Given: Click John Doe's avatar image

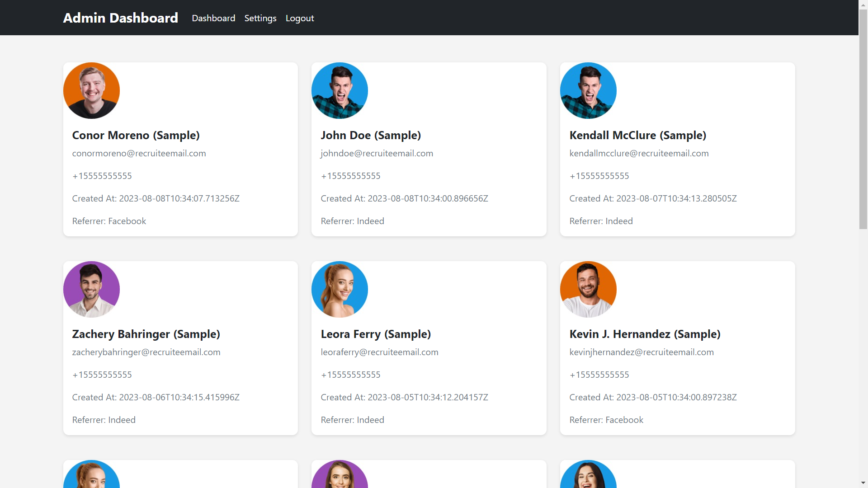Looking at the screenshot, I should (x=340, y=91).
